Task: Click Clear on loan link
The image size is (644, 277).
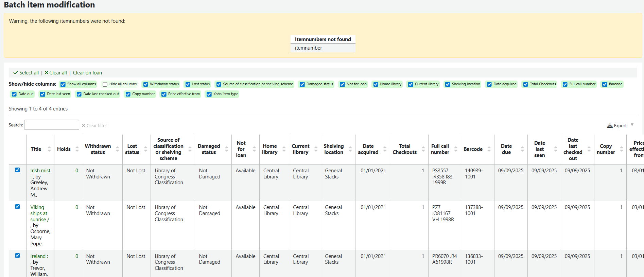Action: tap(87, 73)
